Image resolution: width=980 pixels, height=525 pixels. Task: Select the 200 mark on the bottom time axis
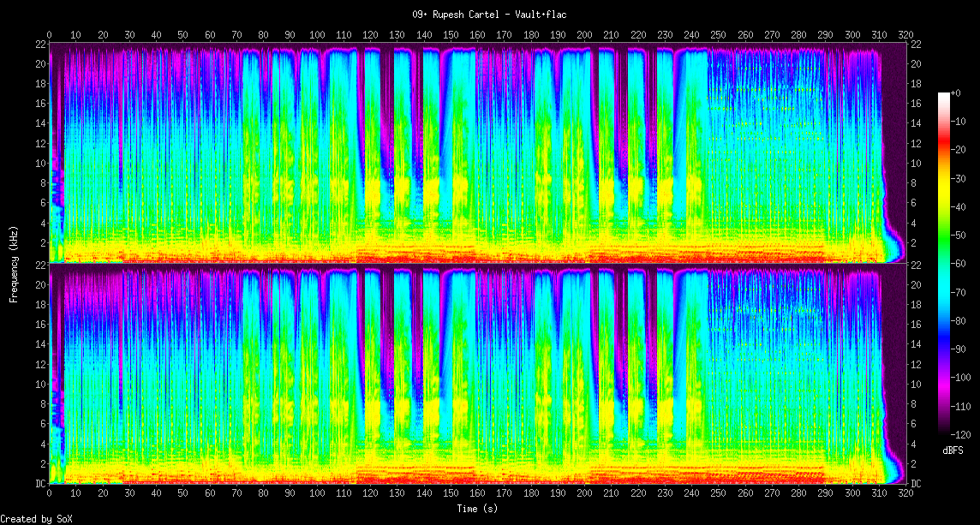click(x=584, y=494)
